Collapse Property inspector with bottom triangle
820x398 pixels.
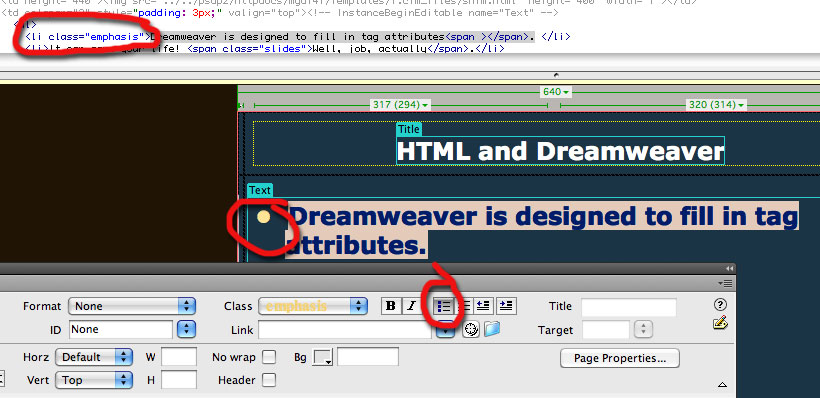click(x=722, y=385)
